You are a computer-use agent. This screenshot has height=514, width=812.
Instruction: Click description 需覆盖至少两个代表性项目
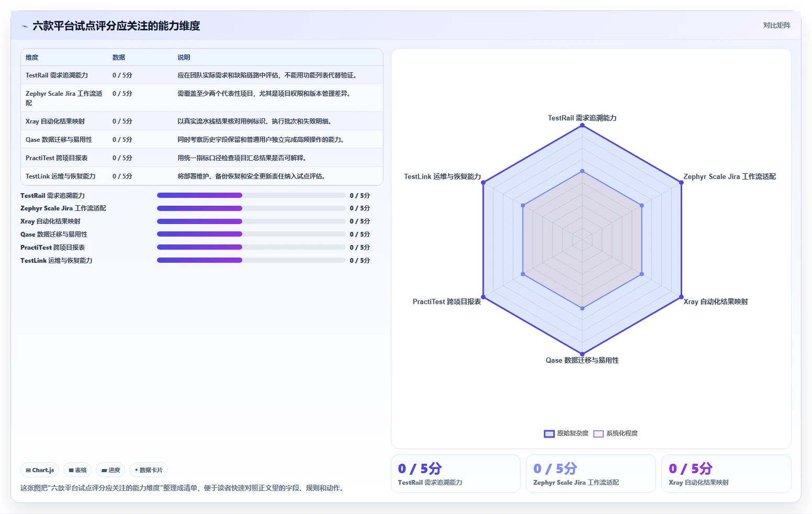(264, 94)
